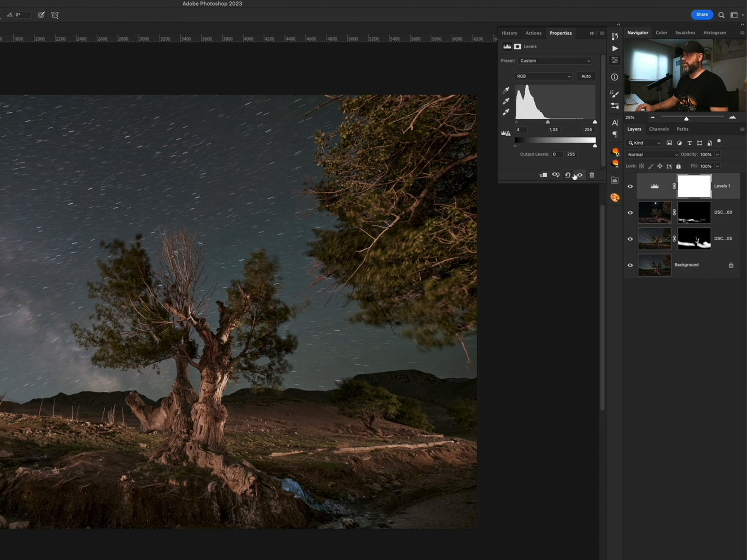Open the Preset dropdown showing Custom
This screenshot has width=747, height=560.
[x=554, y=61]
